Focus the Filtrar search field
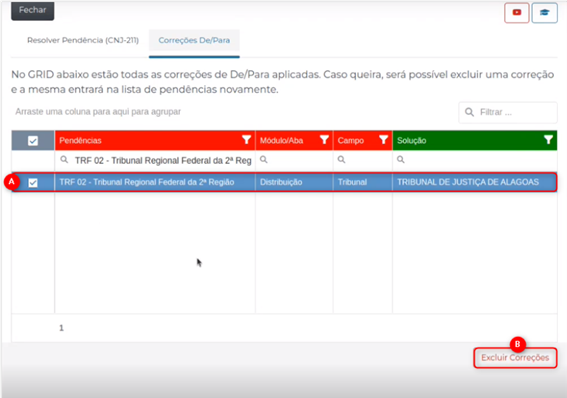This screenshot has width=567, height=398. point(508,112)
